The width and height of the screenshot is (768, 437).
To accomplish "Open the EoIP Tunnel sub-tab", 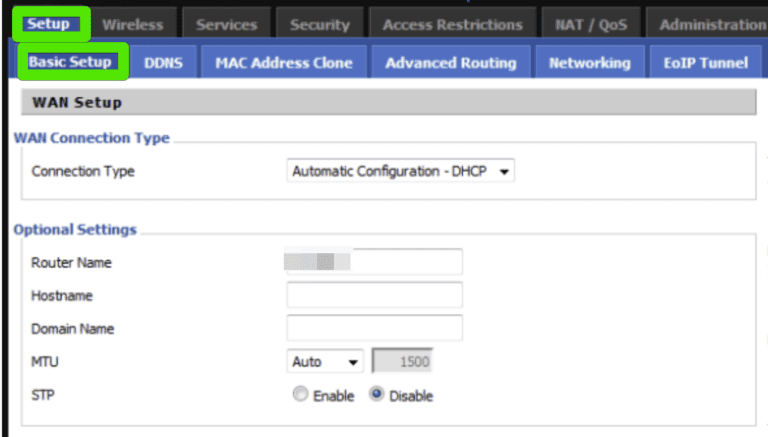I will [705, 62].
